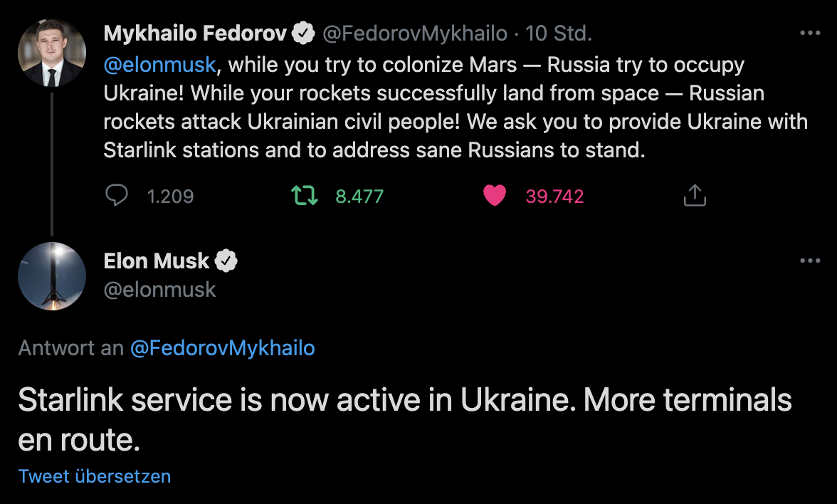Unlike the tweet via the pink heart
837x504 pixels.
pos(494,196)
